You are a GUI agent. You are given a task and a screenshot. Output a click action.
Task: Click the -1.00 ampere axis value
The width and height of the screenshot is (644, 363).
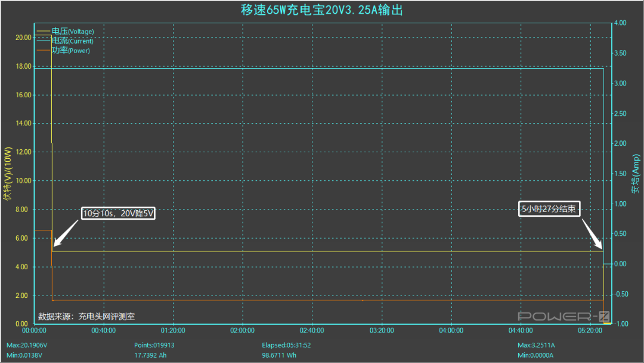pos(621,324)
